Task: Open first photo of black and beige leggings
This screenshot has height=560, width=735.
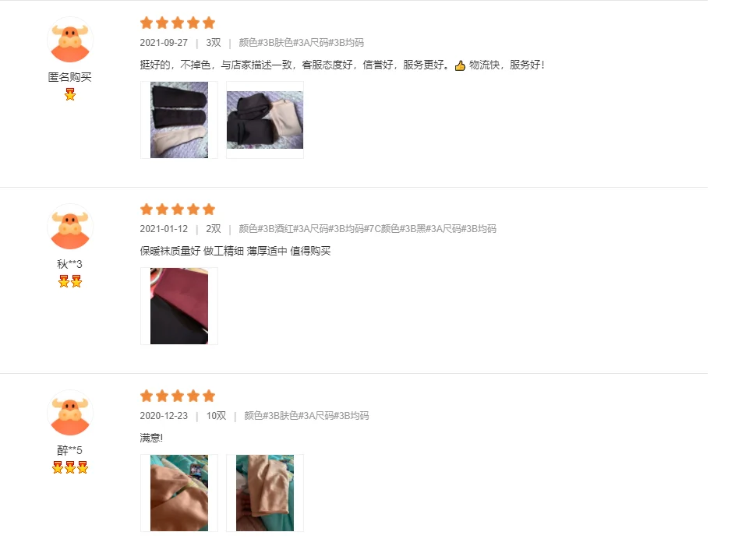Action: tap(179, 120)
